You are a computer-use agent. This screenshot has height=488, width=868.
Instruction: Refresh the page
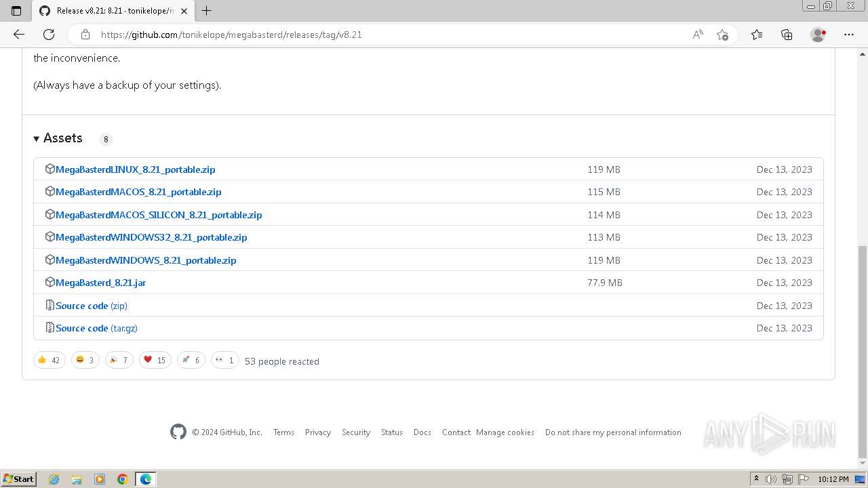point(49,35)
